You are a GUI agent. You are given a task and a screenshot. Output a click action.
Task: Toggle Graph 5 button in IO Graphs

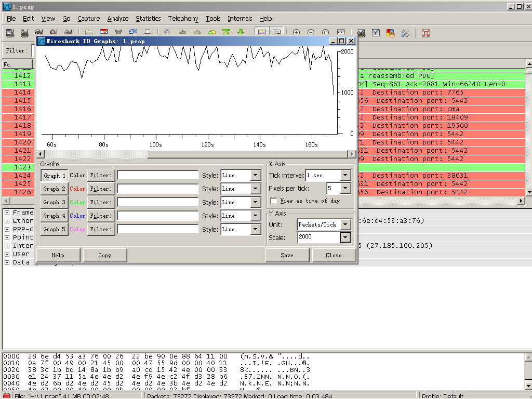pyautogui.click(x=54, y=229)
